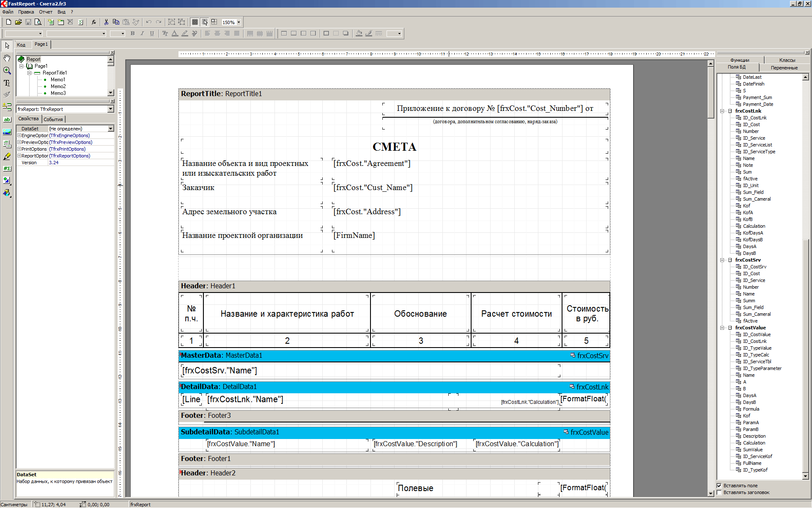This screenshot has height=508, width=812.
Task: Open the Файл menu
Action: click(8, 12)
